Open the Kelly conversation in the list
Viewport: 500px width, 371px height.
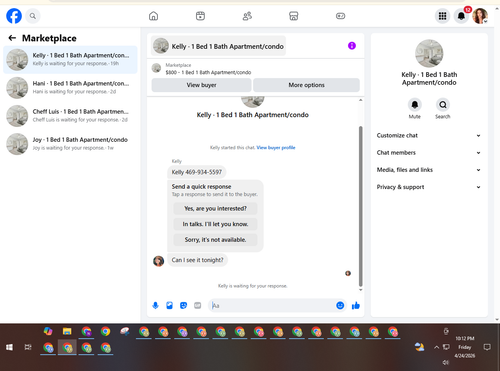(70, 59)
